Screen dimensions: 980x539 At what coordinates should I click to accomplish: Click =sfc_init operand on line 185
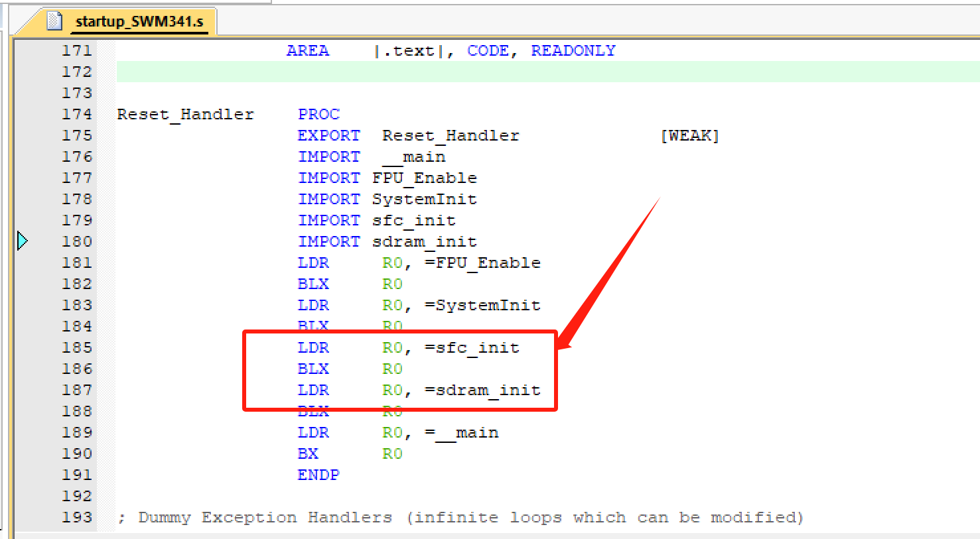click(472, 348)
